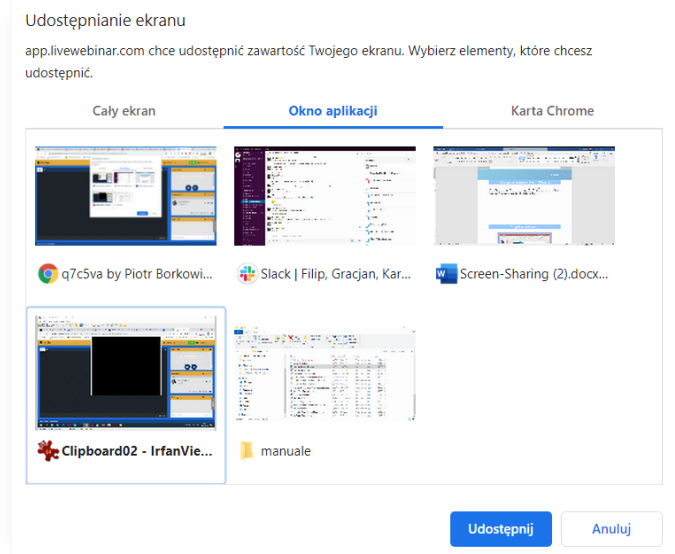
Task: Switch to the Cały ekran tab
Action: coord(124,111)
